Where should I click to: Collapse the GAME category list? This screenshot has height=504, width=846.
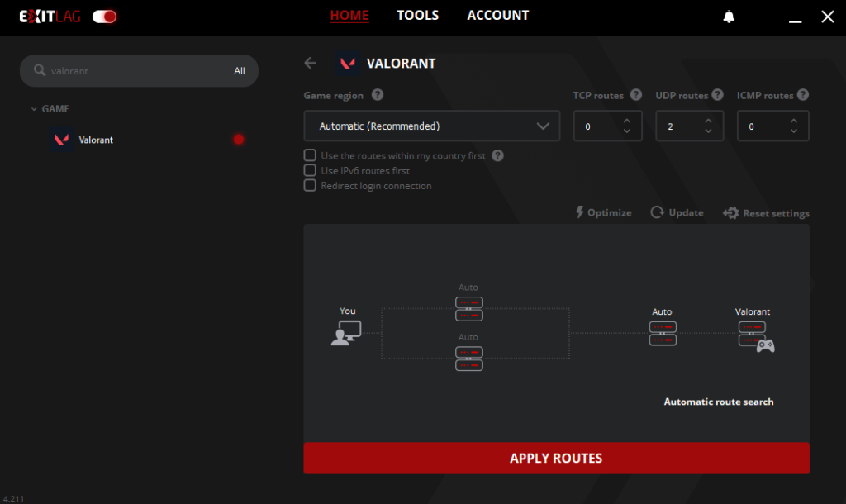click(x=34, y=109)
